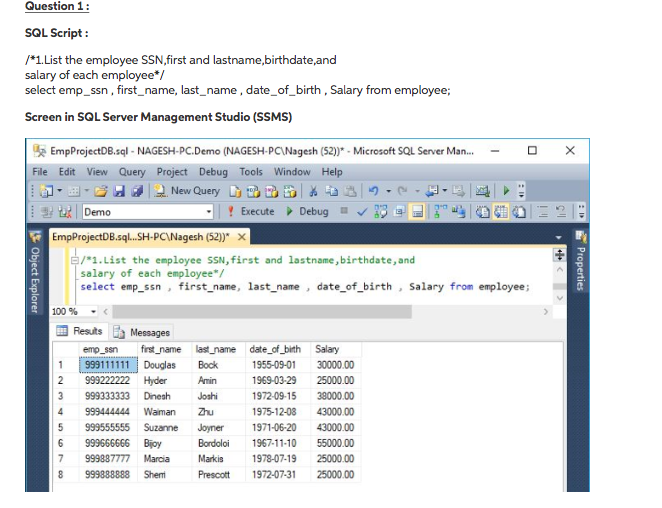The width and height of the screenshot is (662, 508).
Task: Open the top toolbar overflow options
Action: (521, 191)
